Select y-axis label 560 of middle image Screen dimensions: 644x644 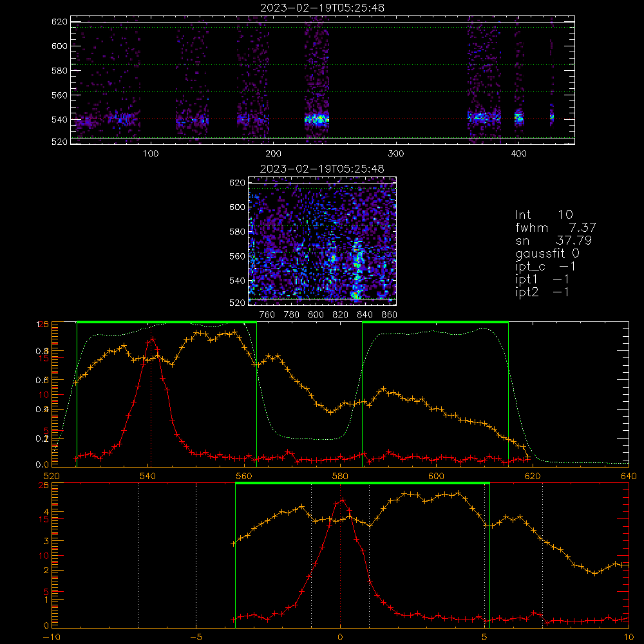click(x=237, y=256)
